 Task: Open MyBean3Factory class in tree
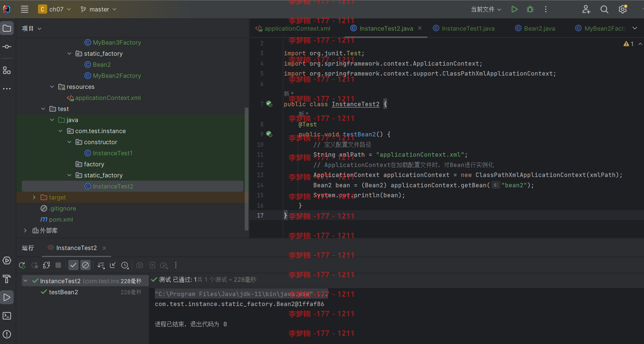pos(117,42)
